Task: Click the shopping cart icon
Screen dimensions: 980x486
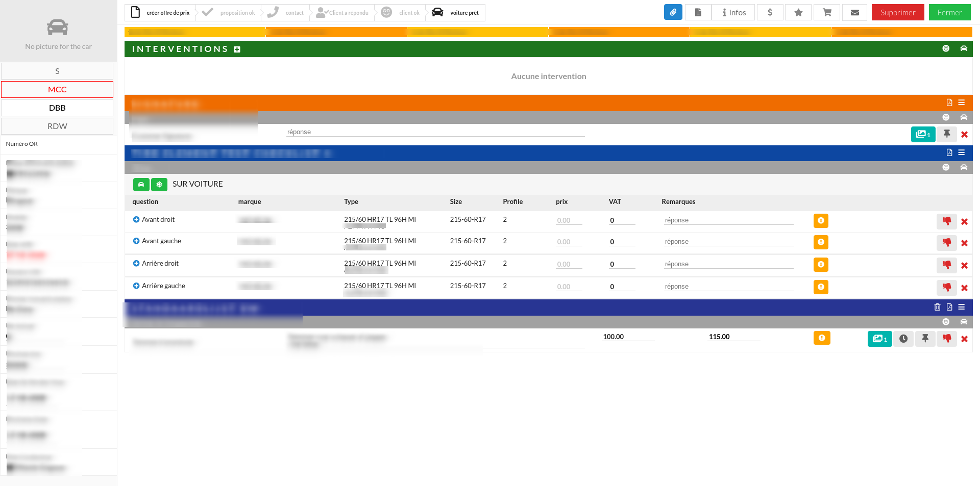Action: (827, 12)
